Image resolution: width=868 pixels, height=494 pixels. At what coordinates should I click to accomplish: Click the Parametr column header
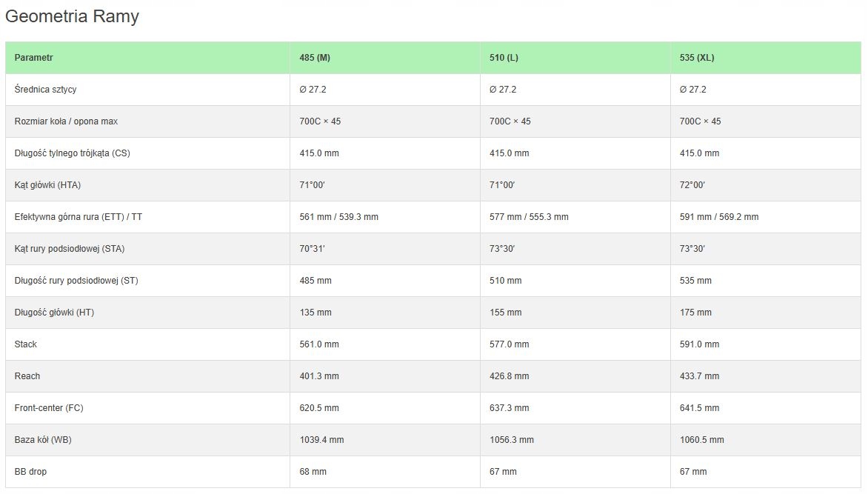[33, 58]
